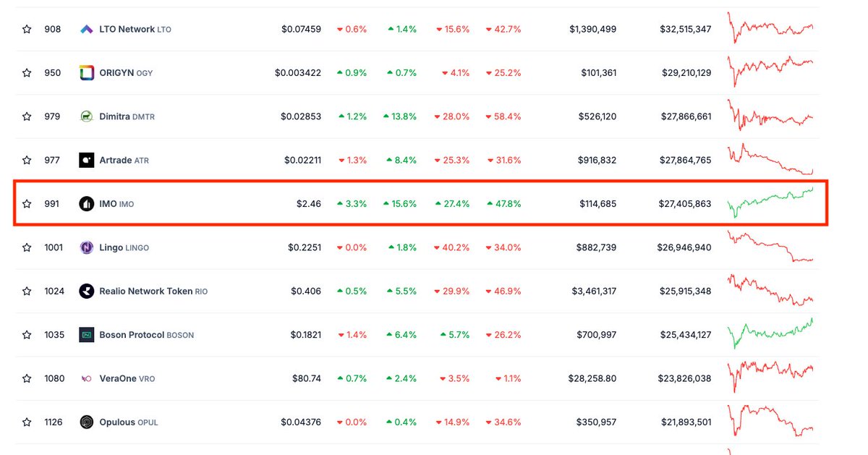Select Lingo 7-day change 40.2%
Screen dimensions: 868x455
click(453, 247)
